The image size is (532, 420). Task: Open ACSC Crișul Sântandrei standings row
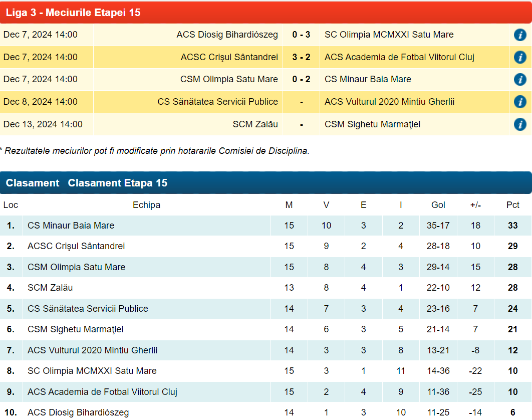pos(76,246)
